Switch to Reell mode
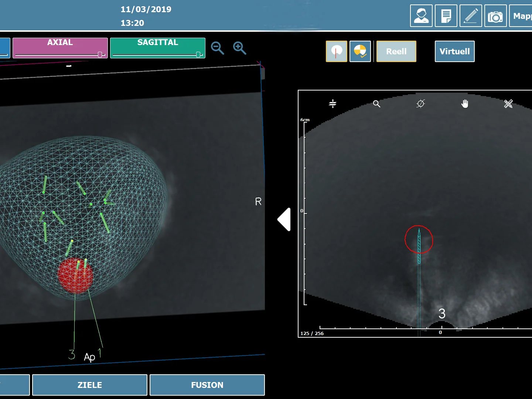The height and width of the screenshot is (399, 532). [396, 51]
